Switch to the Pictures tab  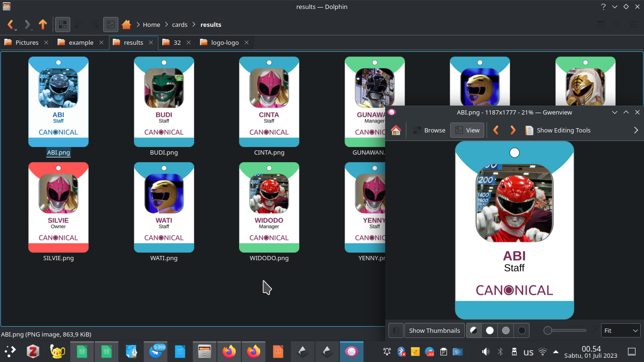[x=27, y=42]
